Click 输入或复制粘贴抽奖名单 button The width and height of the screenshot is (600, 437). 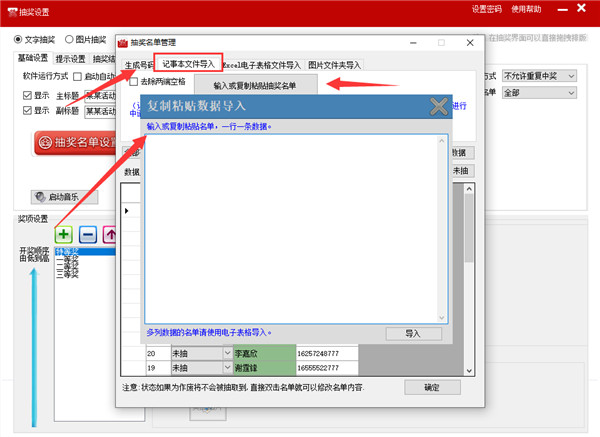[255, 86]
